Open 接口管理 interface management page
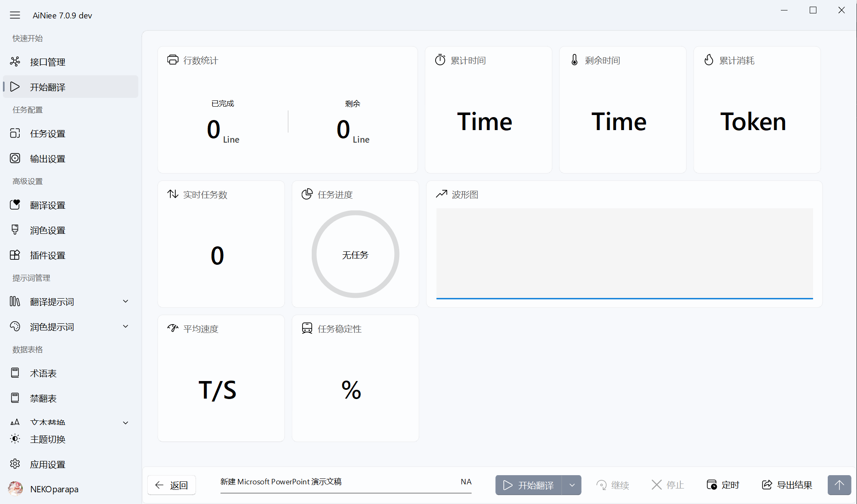This screenshot has width=857, height=504. (47, 62)
